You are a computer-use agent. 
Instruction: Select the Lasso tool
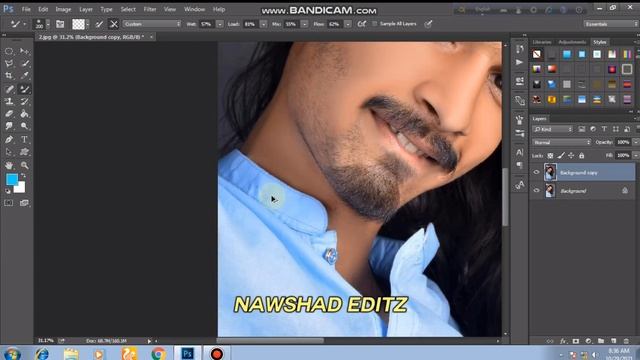tap(9, 64)
